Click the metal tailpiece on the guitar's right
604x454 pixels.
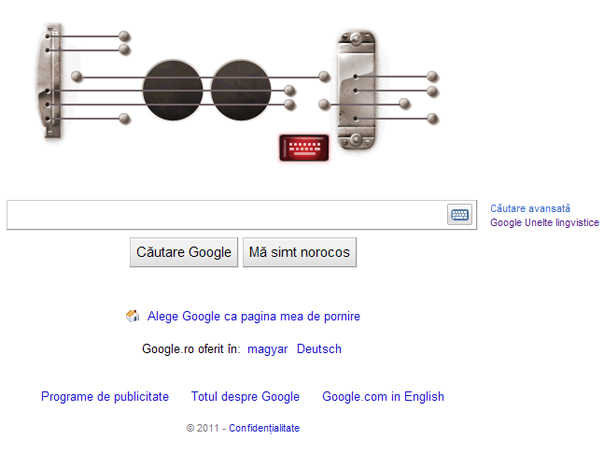coord(356,91)
